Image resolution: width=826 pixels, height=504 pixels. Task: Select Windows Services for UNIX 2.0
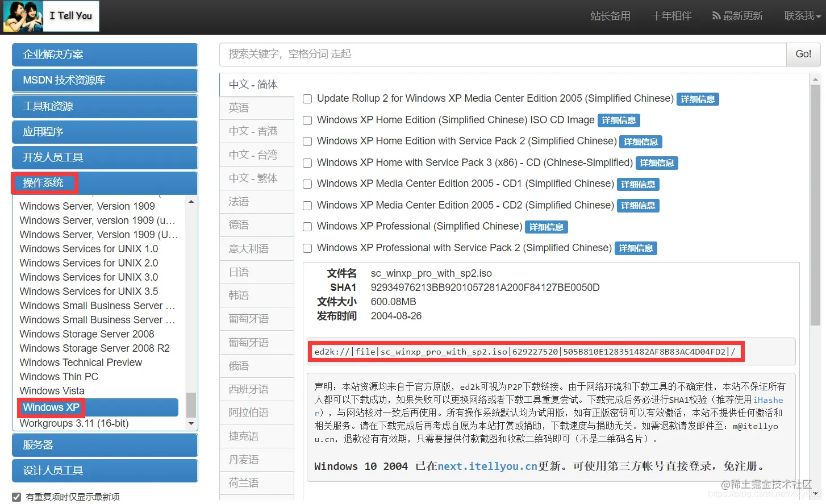89,263
